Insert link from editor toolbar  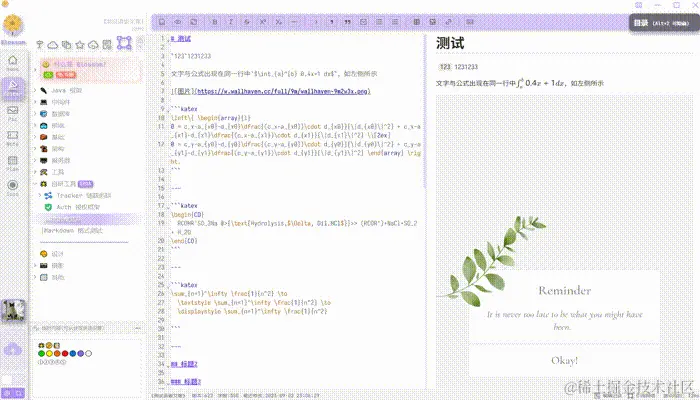(449, 22)
